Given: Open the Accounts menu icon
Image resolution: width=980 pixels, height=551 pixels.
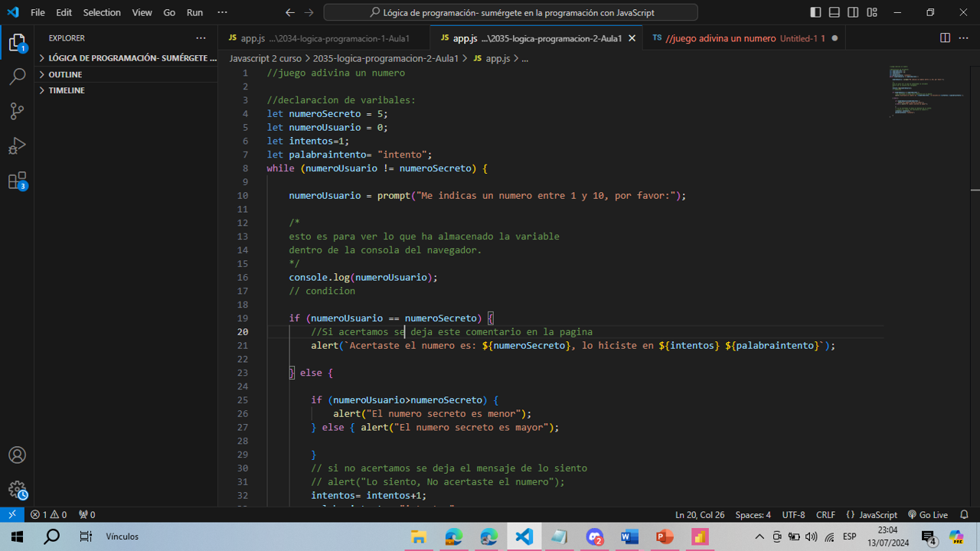Looking at the screenshot, I should click(x=17, y=455).
